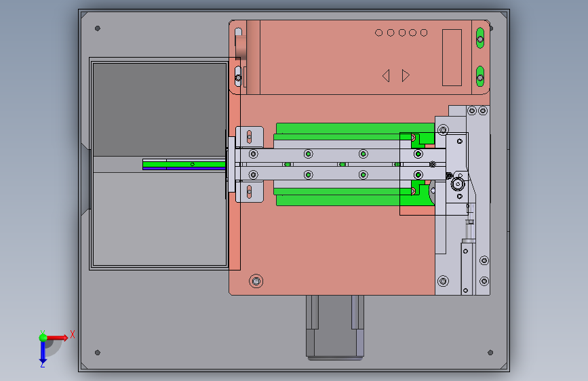Select the base plate's top-left corner hole
The height and width of the screenshot is (381, 588).
(x=98, y=28)
